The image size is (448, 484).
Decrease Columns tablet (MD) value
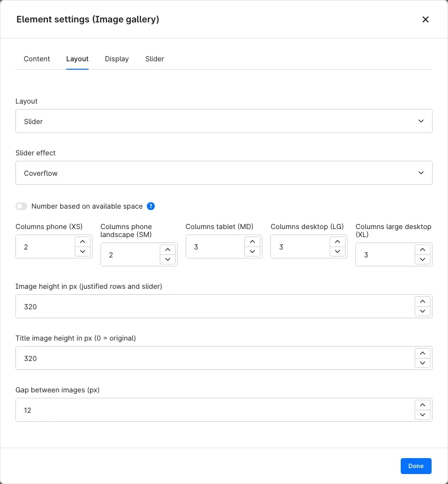tap(252, 251)
